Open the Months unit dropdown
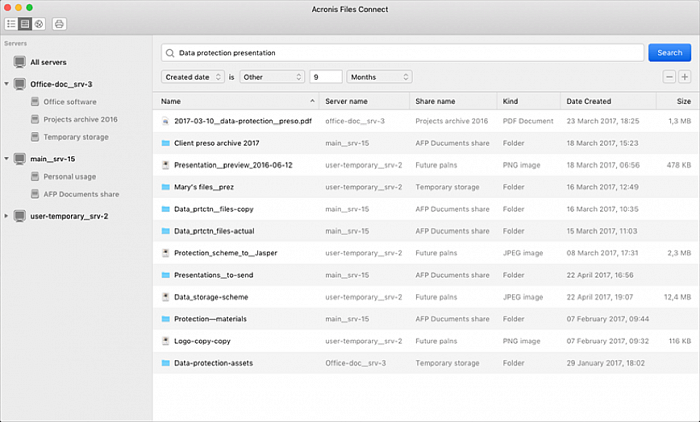This screenshot has height=422, width=700. (379, 77)
